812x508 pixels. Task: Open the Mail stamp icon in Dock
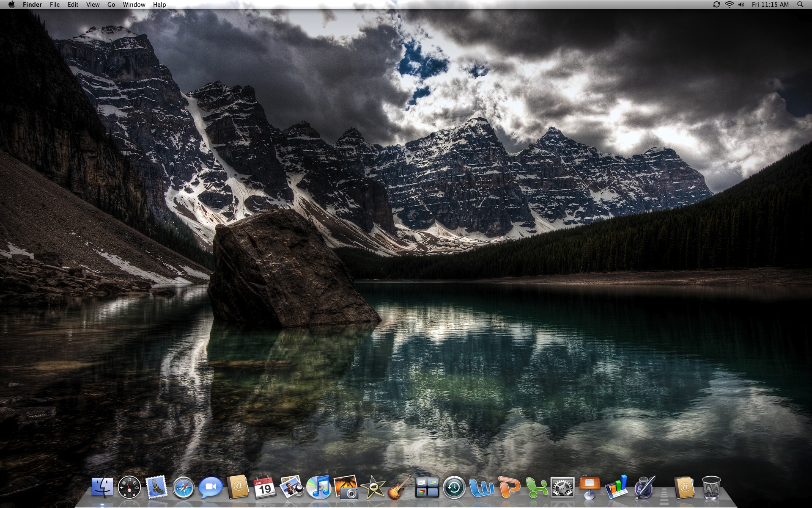pos(156,487)
